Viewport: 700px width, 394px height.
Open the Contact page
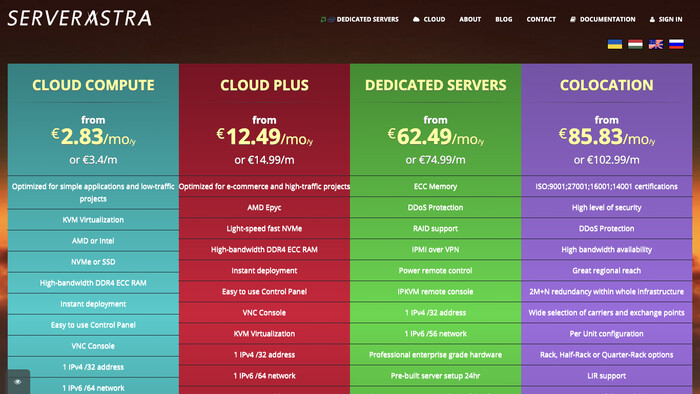[x=541, y=19]
